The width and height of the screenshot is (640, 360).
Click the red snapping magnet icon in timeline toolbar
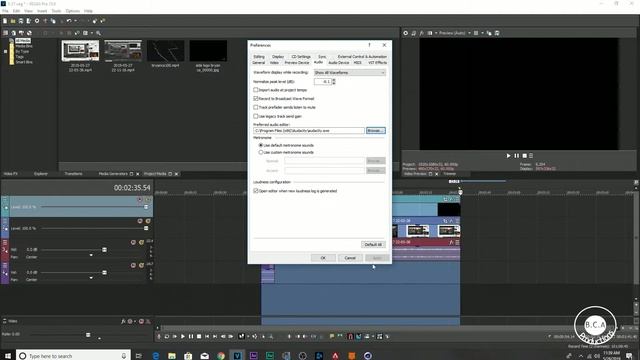350,336
